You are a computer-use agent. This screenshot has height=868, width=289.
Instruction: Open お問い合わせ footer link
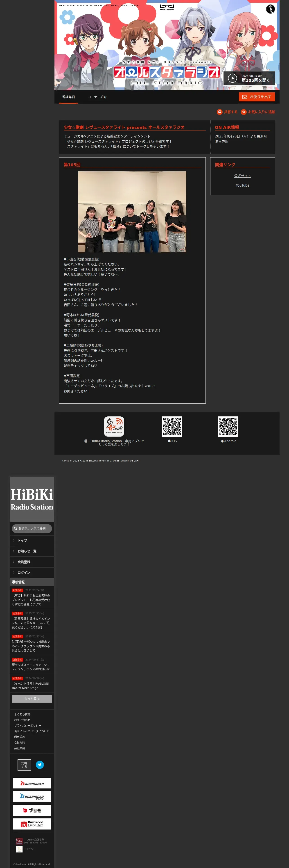point(22,720)
